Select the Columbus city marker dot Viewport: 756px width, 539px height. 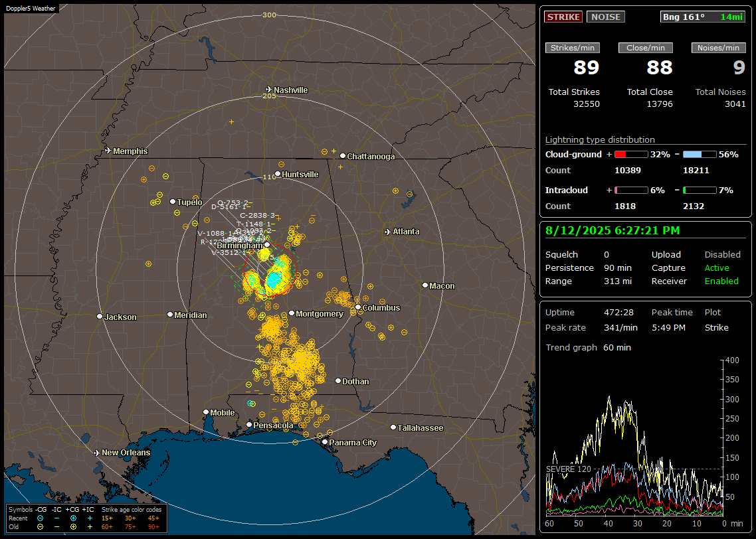(x=358, y=307)
